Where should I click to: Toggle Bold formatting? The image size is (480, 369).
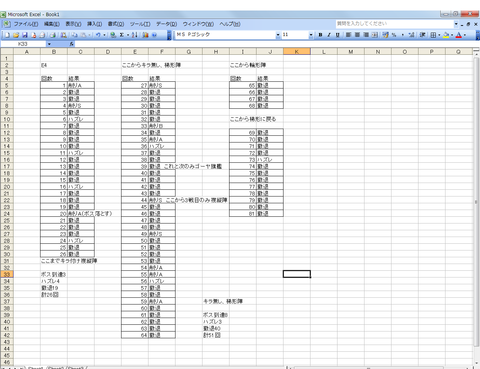tap(320, 35)
